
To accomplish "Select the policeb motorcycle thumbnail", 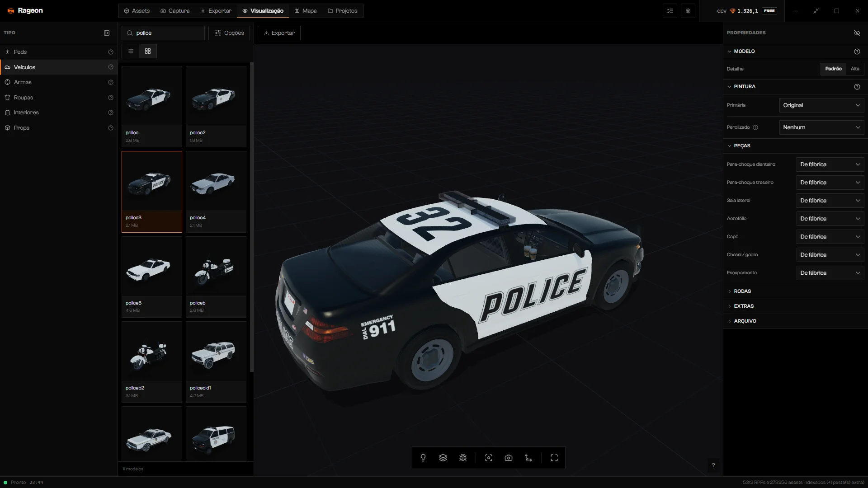I will click(216, 277).
